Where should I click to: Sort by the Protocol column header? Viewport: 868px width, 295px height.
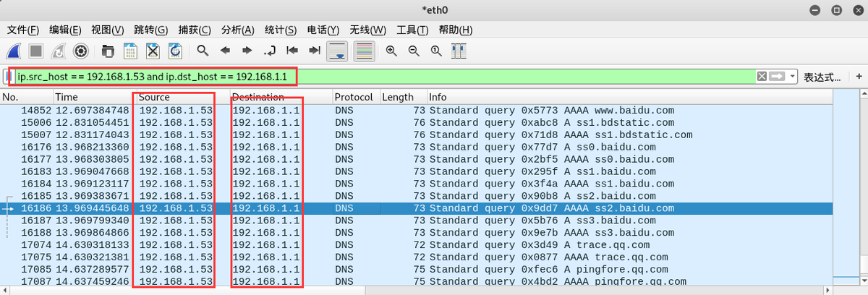(356, 97)
